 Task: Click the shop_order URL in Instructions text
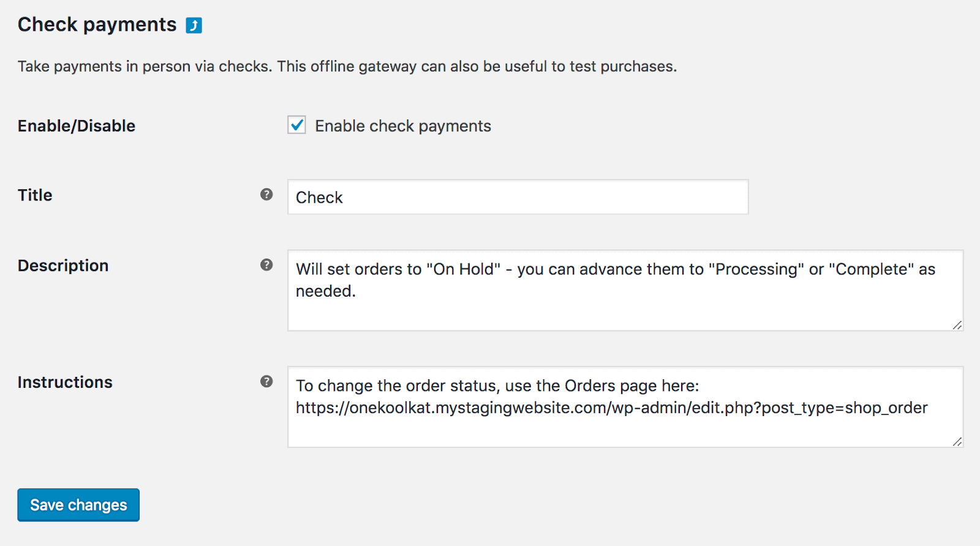tap(612, 408)
